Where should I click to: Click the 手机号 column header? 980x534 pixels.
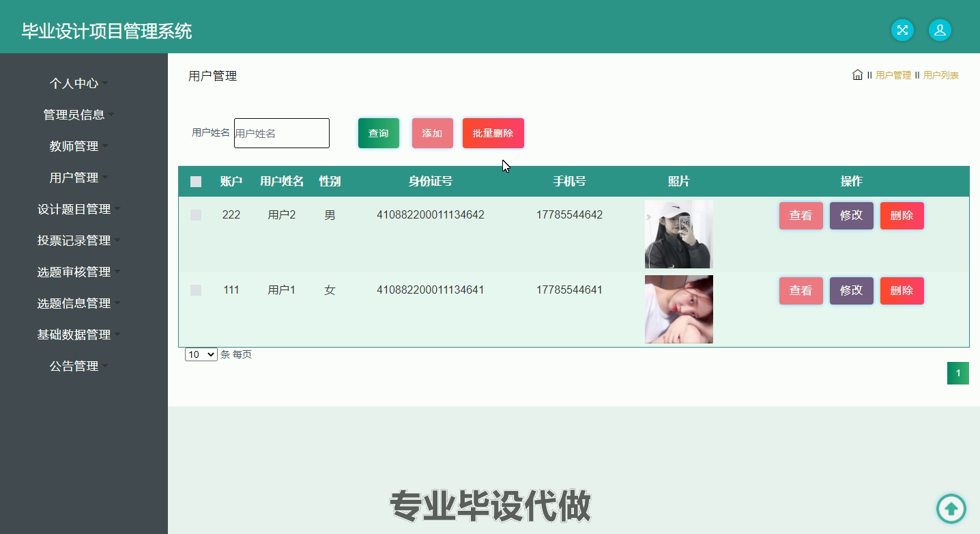tap(569, 182)
